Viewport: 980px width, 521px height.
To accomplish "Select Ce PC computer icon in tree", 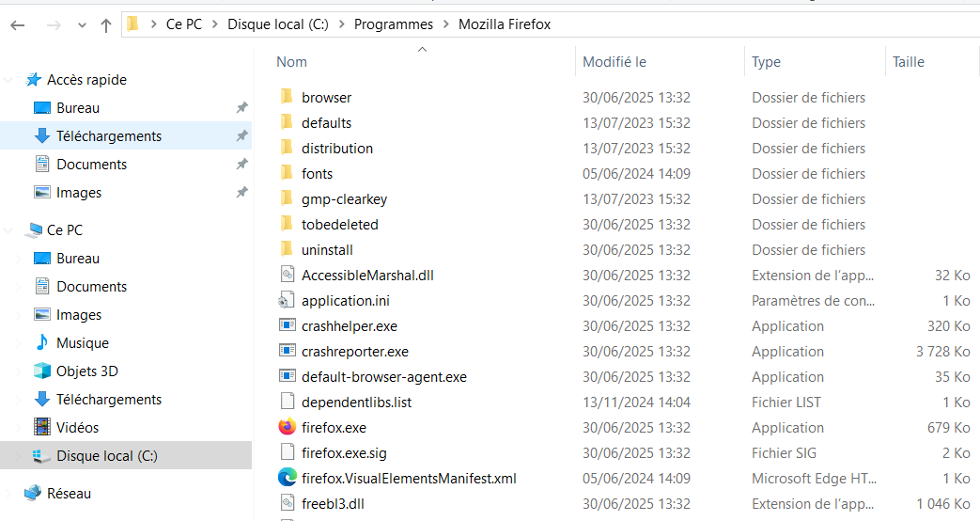I will tap(33, 230).
